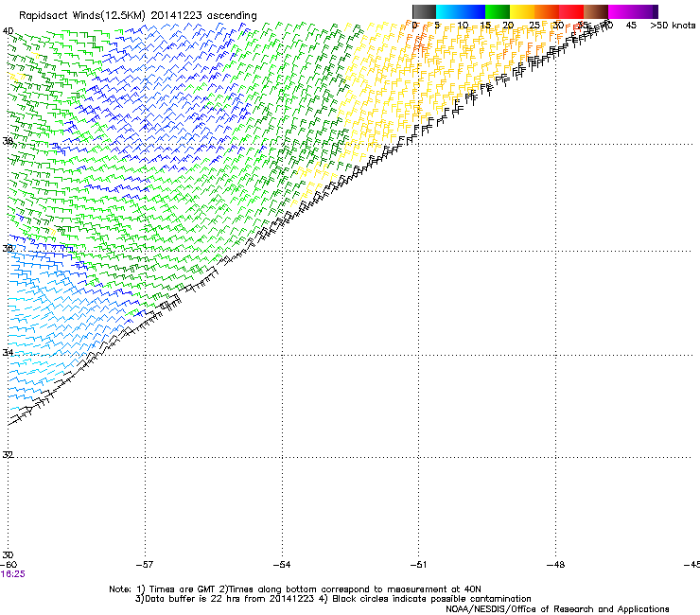Select the brown swatch in the speed legend
700x615 pixels.
(x=596, y=11)
